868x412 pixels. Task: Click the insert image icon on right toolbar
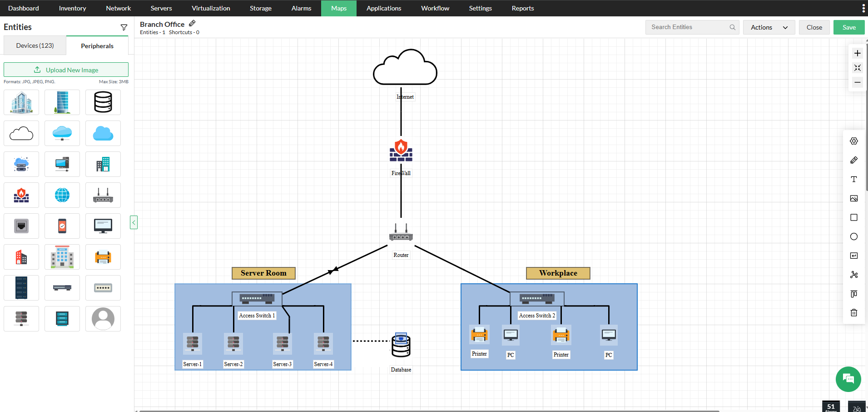(x=854, y=199)
